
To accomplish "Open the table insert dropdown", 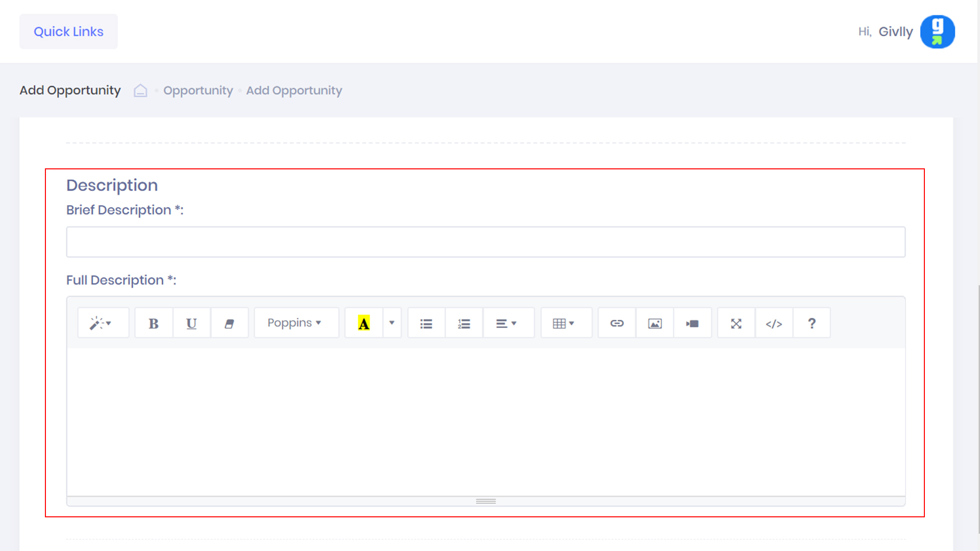I will (564, 323).
